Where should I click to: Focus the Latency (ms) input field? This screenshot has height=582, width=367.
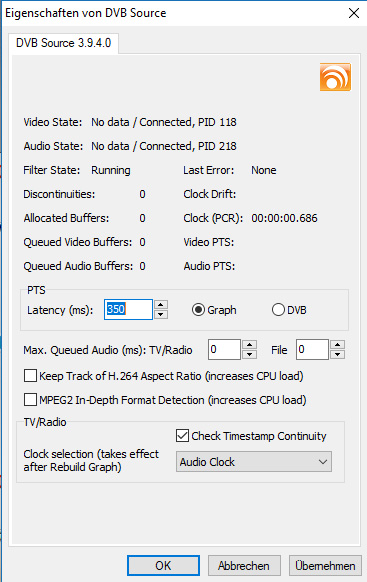point(128,309)
